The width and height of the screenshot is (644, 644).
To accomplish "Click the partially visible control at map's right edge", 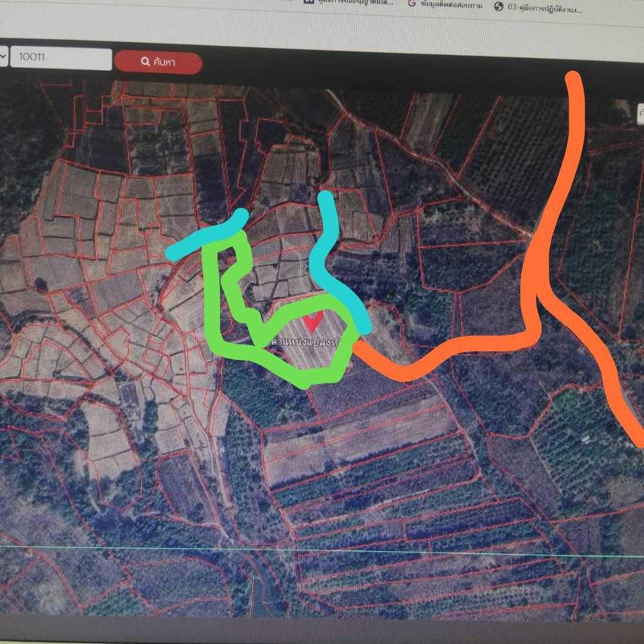I will click(640, 113).
